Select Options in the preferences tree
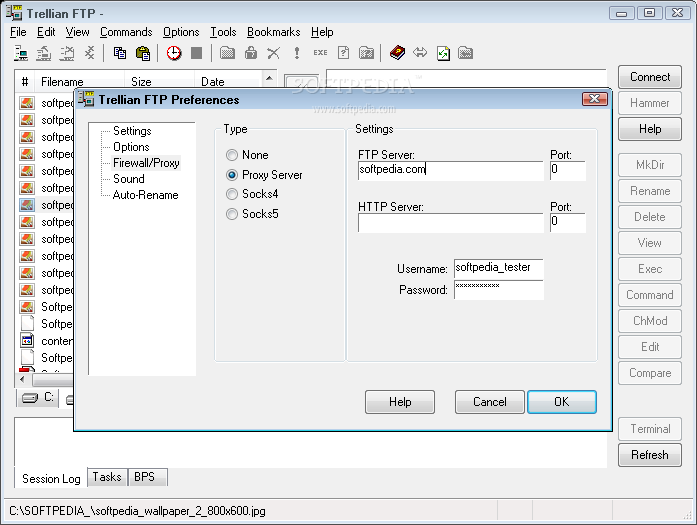Viewport: 697px width, 525px height. click(131, 147)
